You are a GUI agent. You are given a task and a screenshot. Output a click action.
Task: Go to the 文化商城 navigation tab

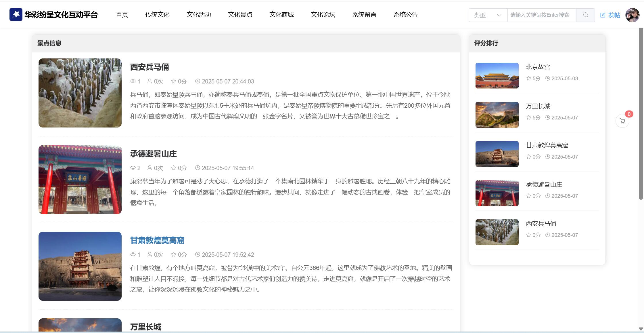(281, 15)
